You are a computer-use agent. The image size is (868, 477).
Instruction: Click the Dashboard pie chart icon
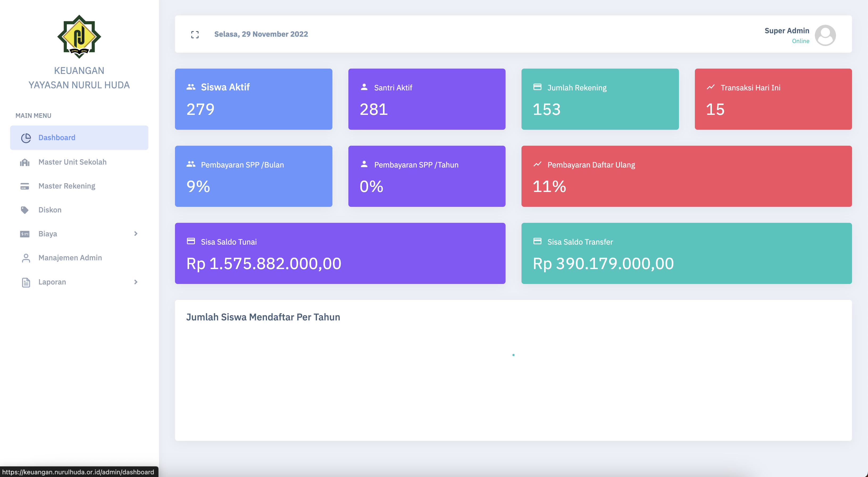(x=26, y=138)
